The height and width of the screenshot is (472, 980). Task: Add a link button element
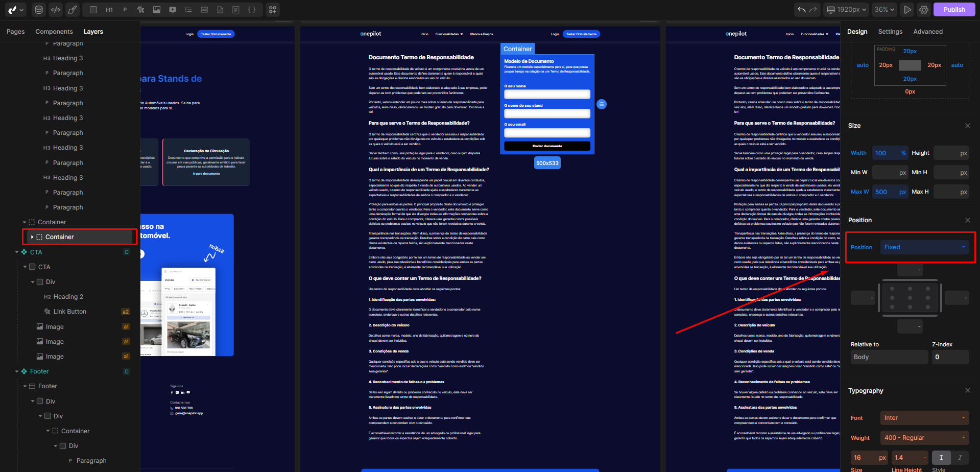click(141, 10)
